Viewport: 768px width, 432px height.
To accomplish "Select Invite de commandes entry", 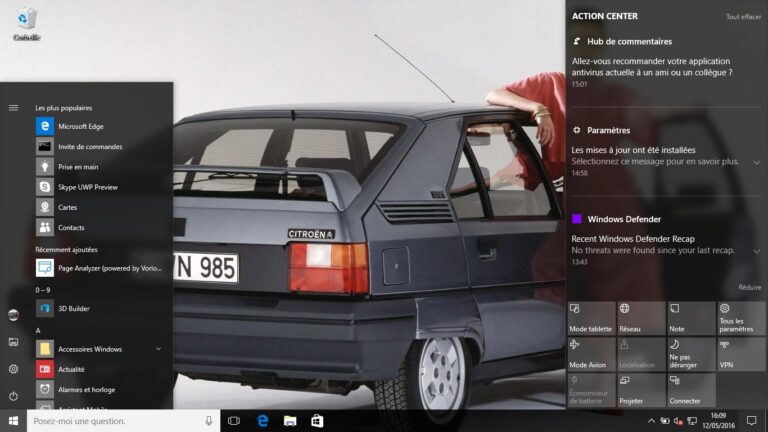I will pyautogui.click(x=90, y=147).
